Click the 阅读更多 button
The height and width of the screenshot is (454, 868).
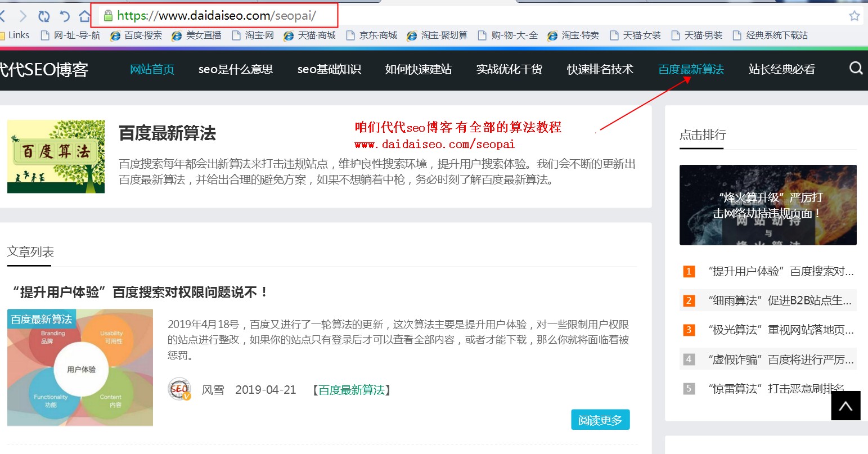(x=600, y=420)
